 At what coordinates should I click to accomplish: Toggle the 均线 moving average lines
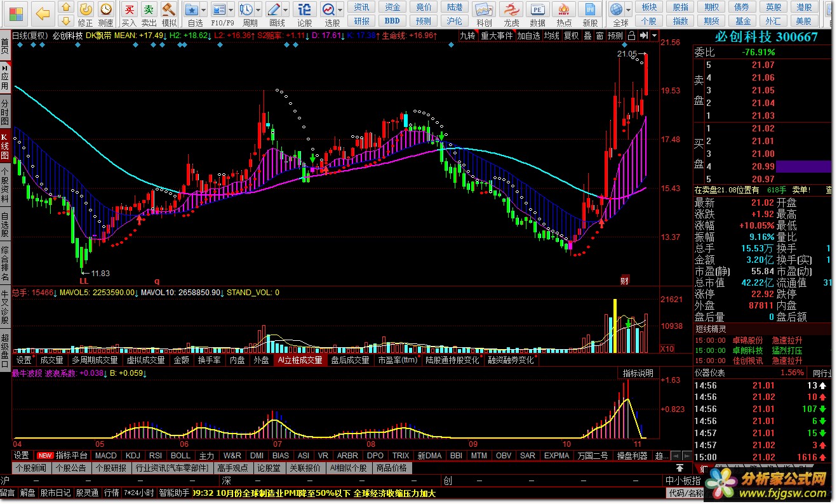(552, 36)
